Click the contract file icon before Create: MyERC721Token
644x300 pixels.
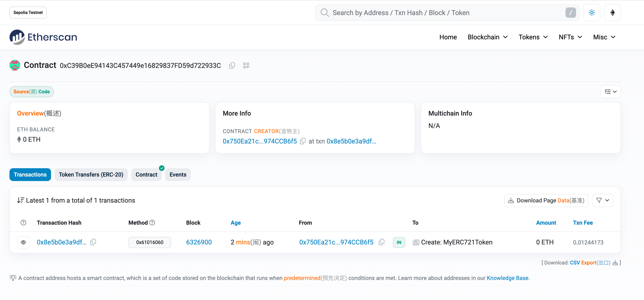[x=416, y=242]
